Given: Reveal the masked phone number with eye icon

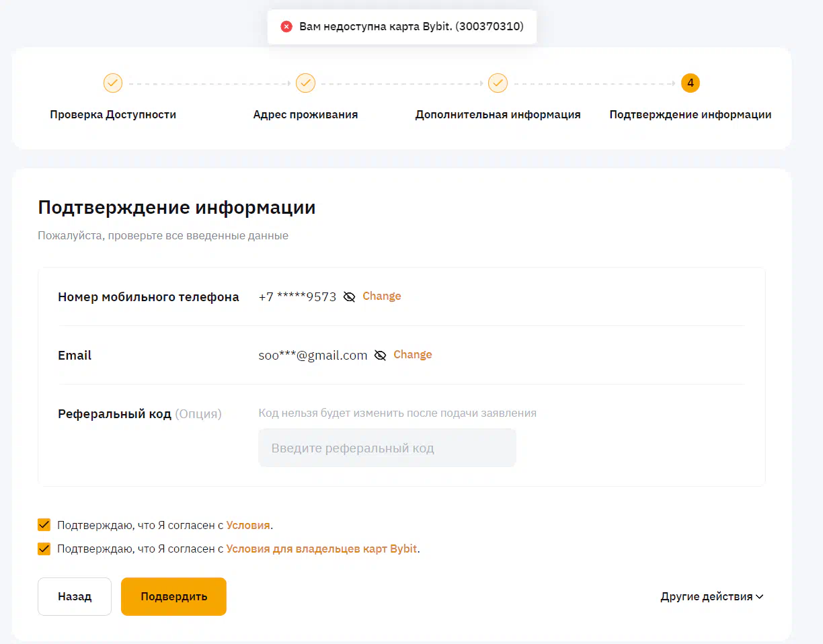Looking at the screenshot, I should 349,296.
